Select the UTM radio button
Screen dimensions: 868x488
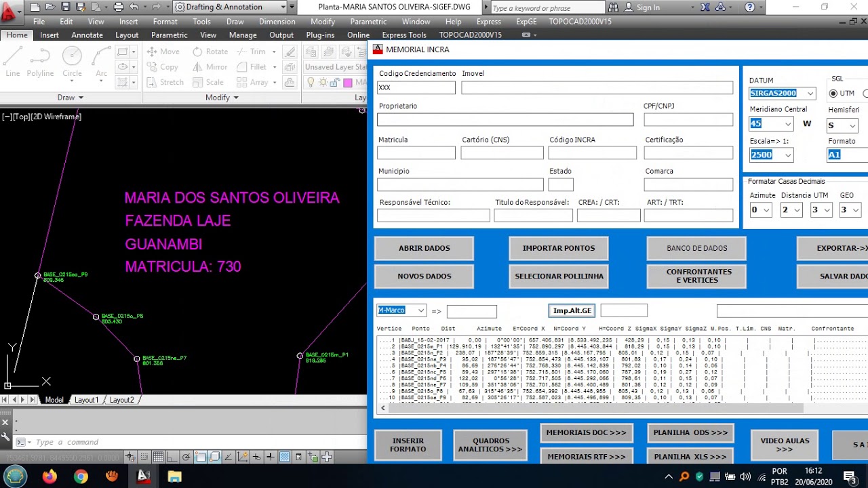coord(833,94)
